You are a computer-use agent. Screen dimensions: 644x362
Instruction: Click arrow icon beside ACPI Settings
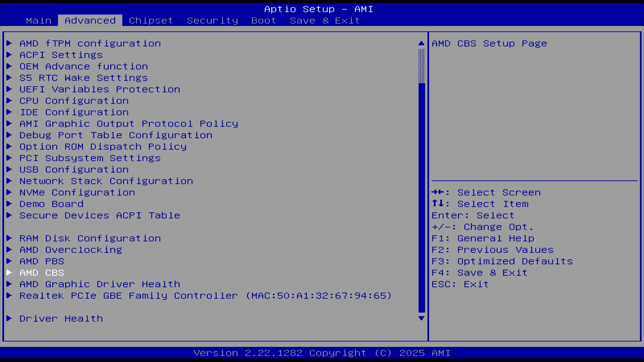coord(9,55)
